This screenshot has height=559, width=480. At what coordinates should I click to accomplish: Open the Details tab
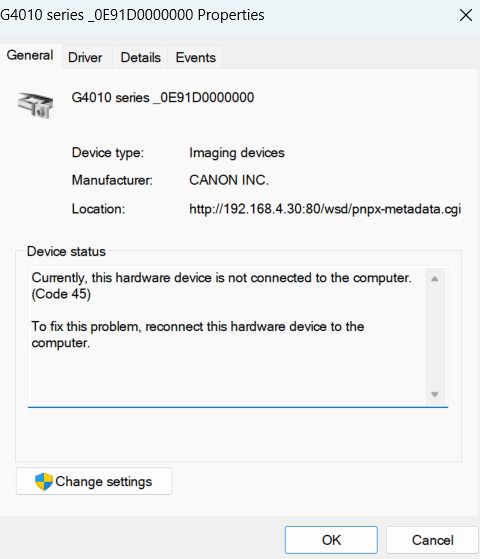[x=141, y=57]
